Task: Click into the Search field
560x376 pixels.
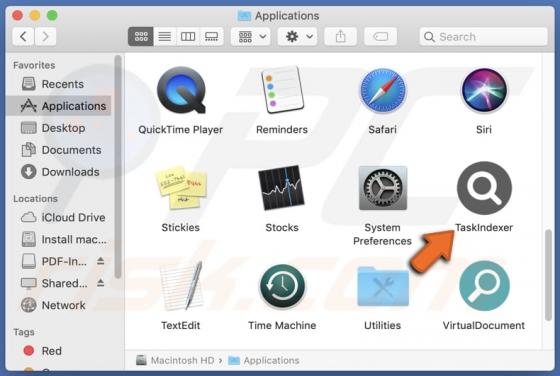Action: point(484,36)
